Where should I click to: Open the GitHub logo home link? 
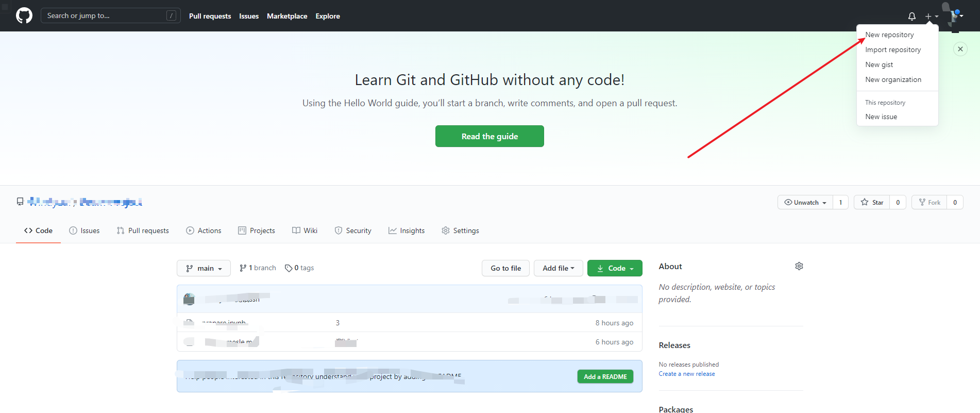24,15
